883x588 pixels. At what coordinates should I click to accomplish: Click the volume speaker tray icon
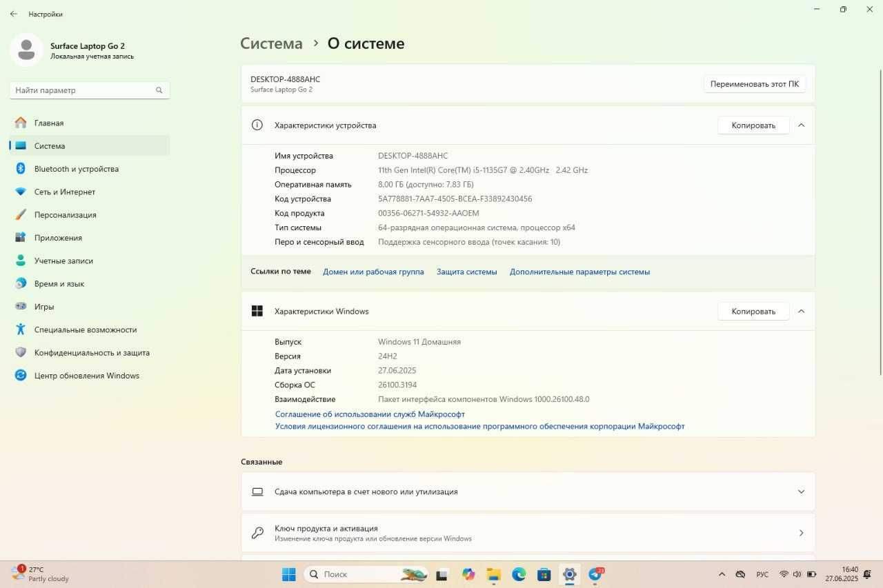797,574
